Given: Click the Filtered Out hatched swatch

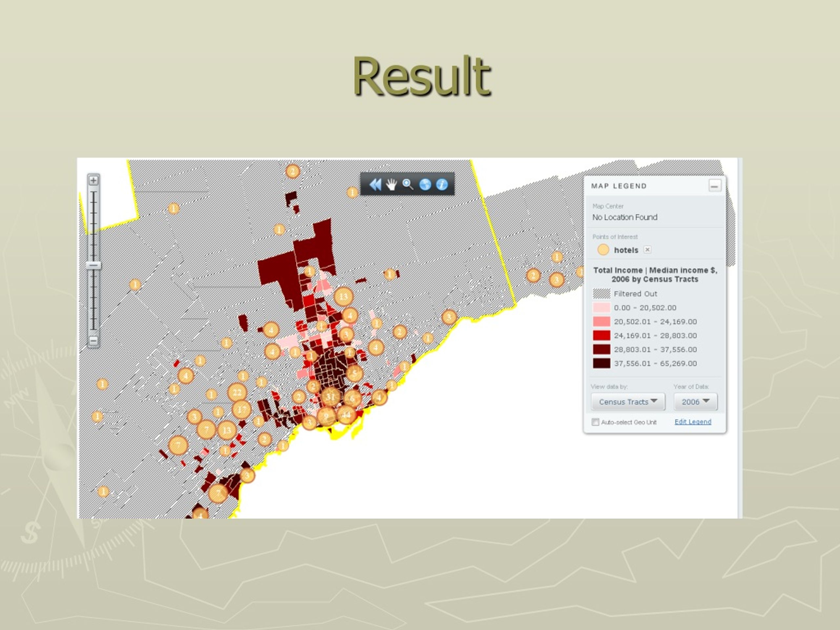Looking at the screenshot, I should click(x=601, y=294).
